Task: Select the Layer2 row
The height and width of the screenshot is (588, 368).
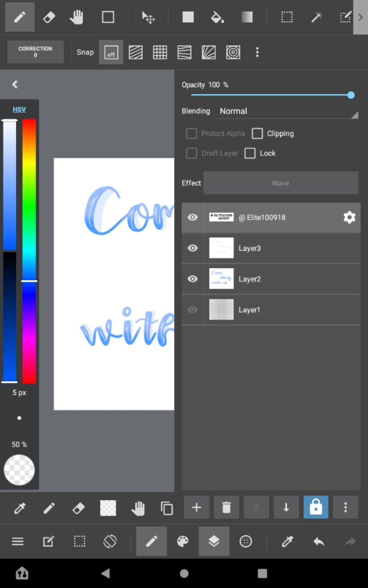Action: point(271,279)
